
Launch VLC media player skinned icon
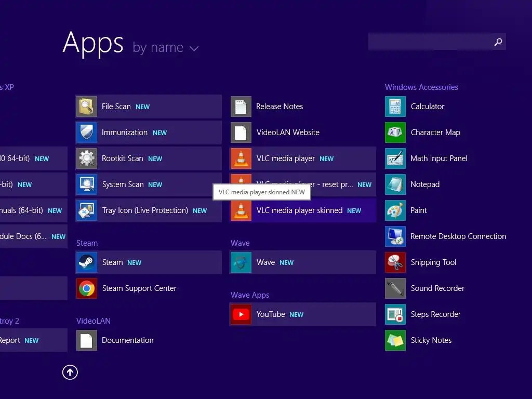[x=241, y=210]
